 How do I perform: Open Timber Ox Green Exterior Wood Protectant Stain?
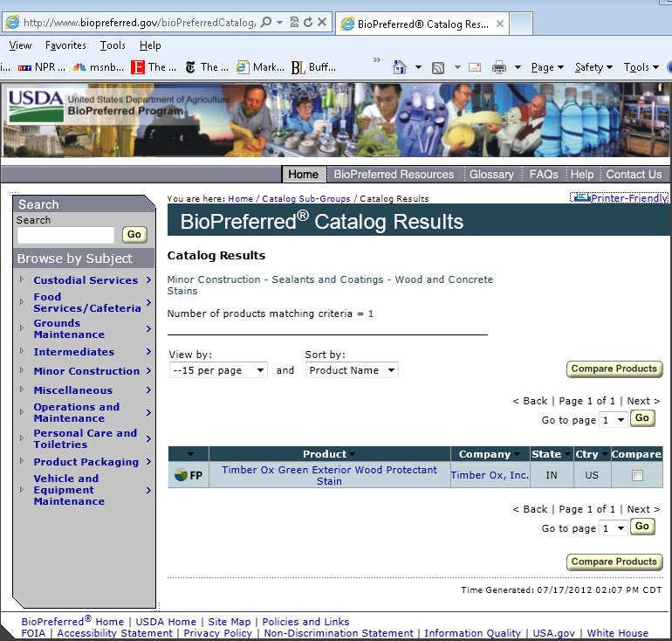[329, 475]
